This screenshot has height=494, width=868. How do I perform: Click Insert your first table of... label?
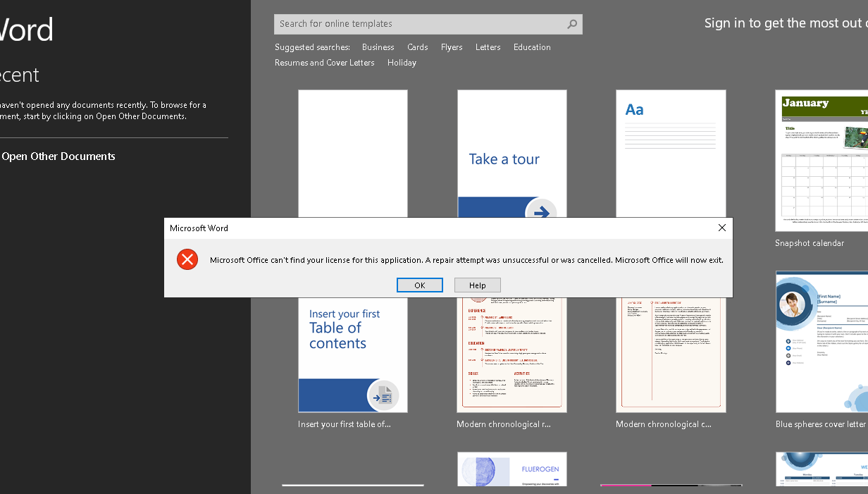345,424
